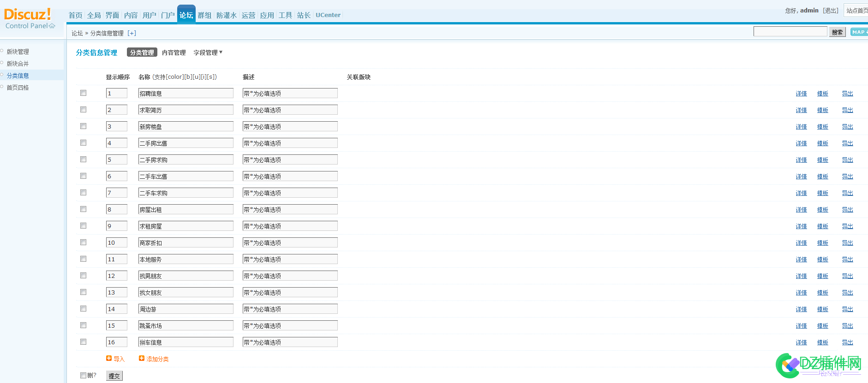The image size is (868, 383).
Task: Click the home icon next to Control Panel
Action: point(52,26)
